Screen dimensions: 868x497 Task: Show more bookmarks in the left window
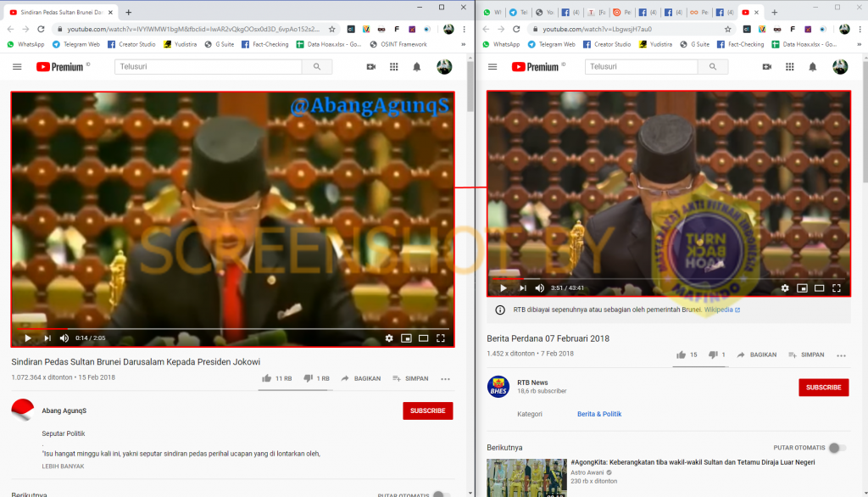pos(464,44)
